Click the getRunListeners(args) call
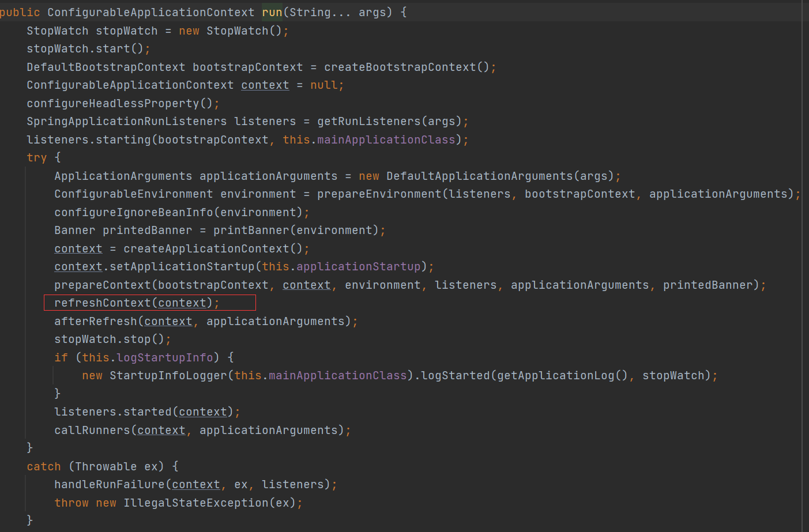Screen dimensions: 809x532 [x=389, y=121]
